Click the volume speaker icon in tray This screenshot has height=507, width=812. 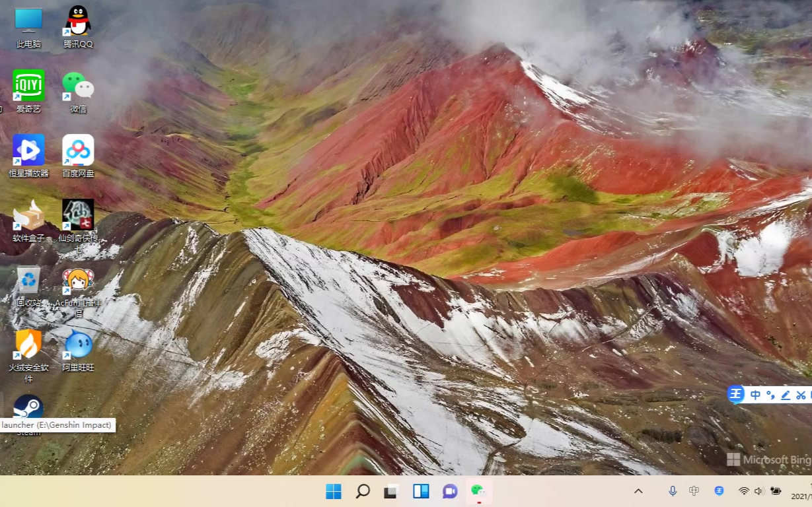click(x=758, y=491)
